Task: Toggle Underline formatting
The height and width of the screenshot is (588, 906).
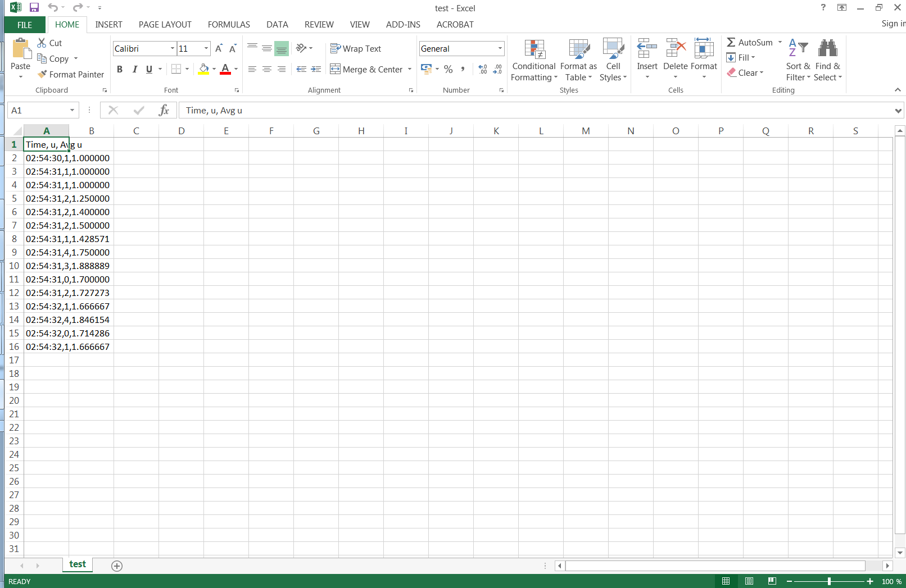Action: [149, 69]
